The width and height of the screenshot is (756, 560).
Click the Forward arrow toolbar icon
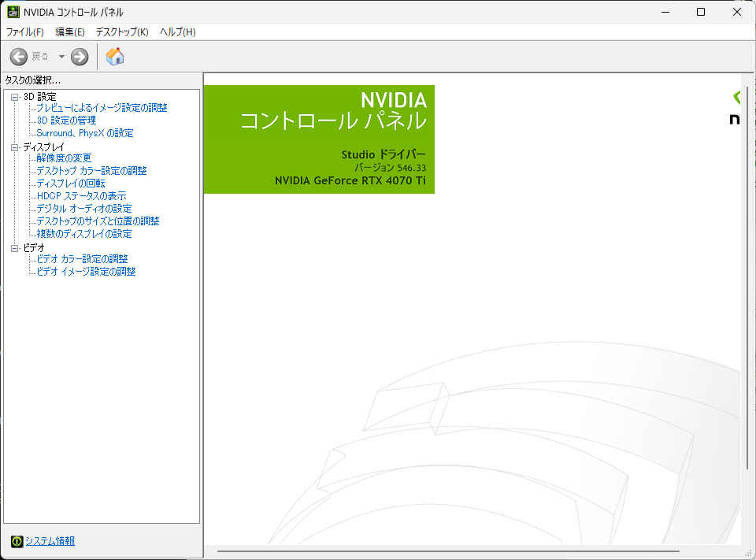[80, 57]
